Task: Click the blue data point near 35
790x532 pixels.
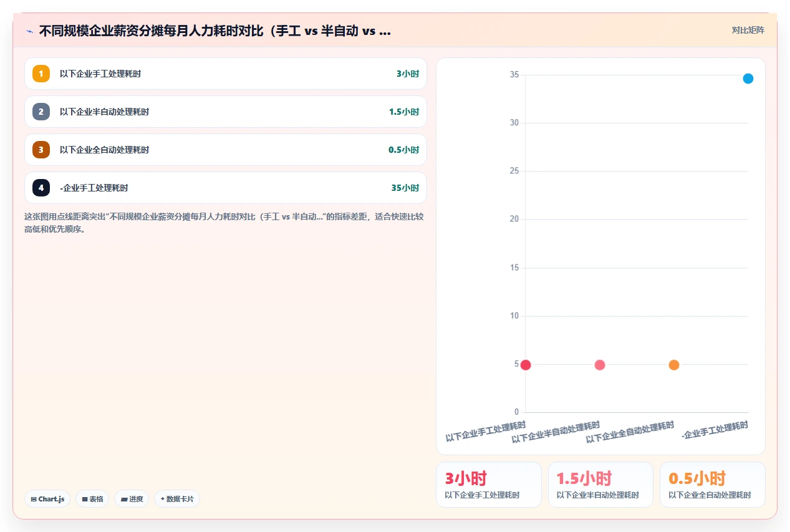Action: pyautogui.click(x=748, y=79)
